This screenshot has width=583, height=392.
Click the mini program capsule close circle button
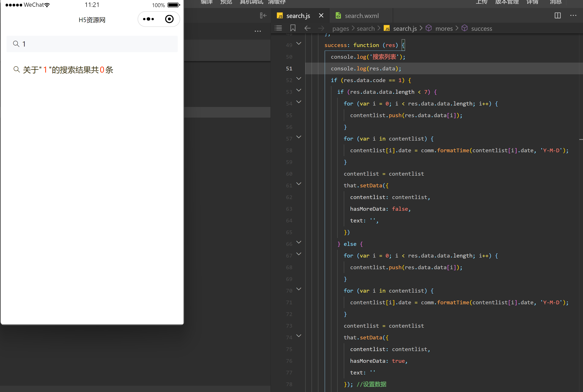(169, 19)
